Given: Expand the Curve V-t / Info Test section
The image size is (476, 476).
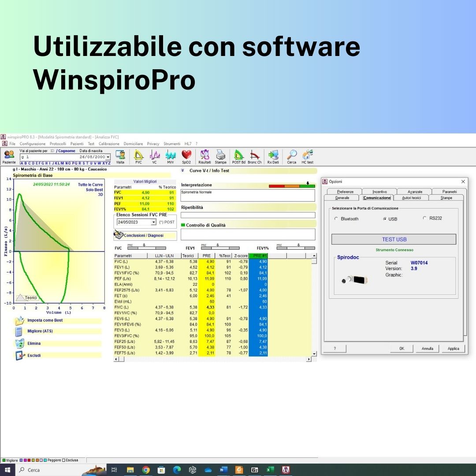Looking at the screenshot, I should coord(183,170).
